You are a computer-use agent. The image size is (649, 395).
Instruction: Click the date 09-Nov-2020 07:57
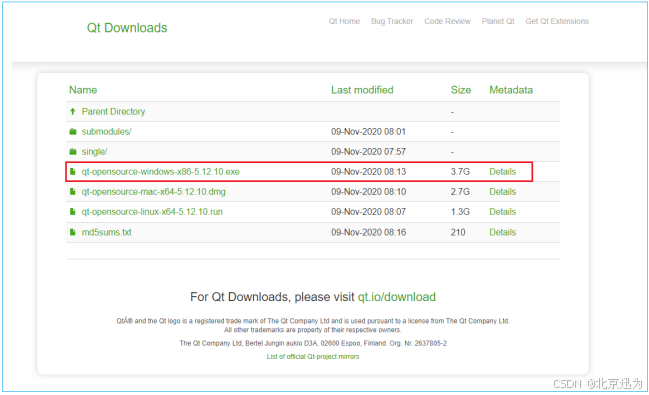pos(368,152)
